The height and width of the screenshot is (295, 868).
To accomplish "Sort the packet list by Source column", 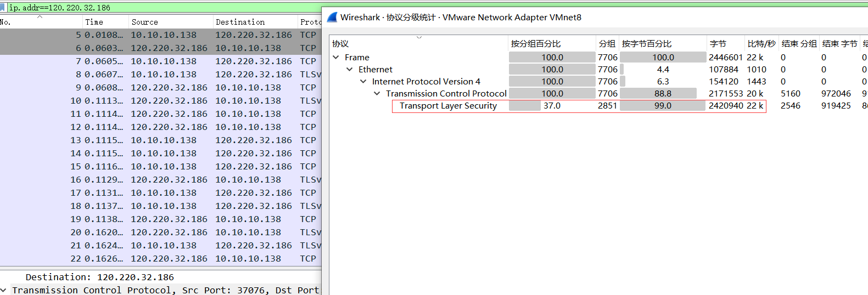I will 145,22.
